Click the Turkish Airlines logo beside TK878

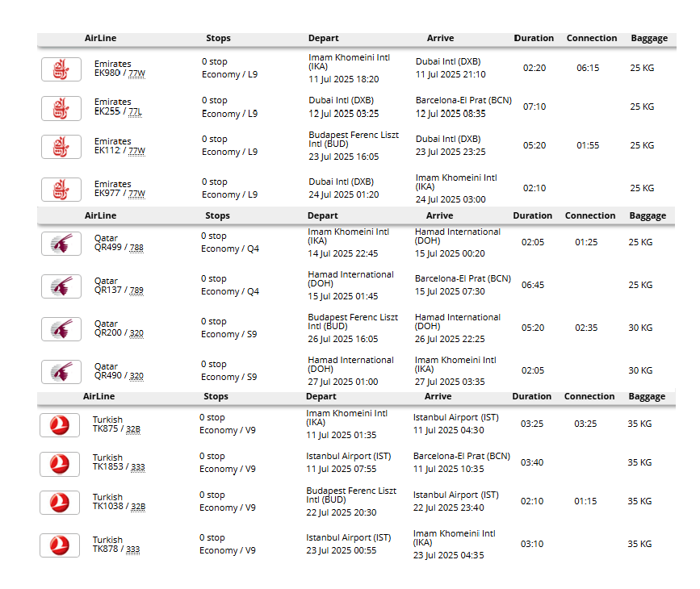59,545
